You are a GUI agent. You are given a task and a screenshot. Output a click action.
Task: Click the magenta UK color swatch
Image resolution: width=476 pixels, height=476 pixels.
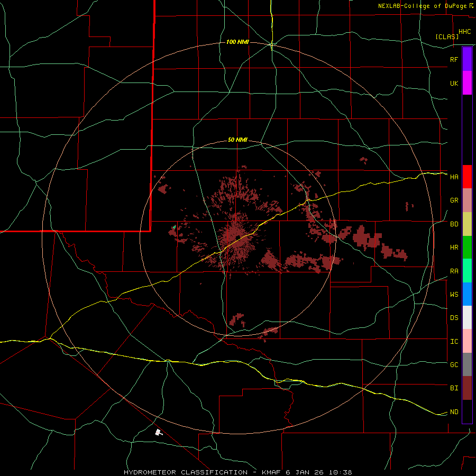[x=467, y=83]
